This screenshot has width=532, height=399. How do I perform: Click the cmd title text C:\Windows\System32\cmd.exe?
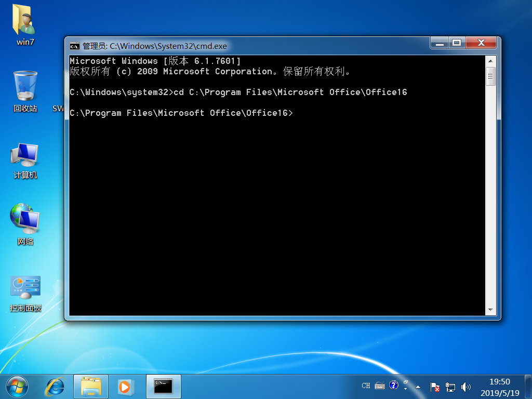(168, 46)
